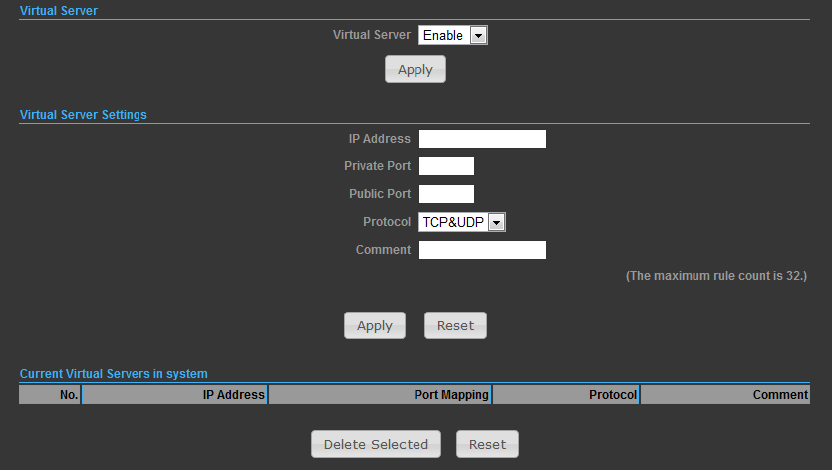Screen dimensions: 832x470
Task: Click the Virtual Server dropdown arrow
Action: (479, 36)
